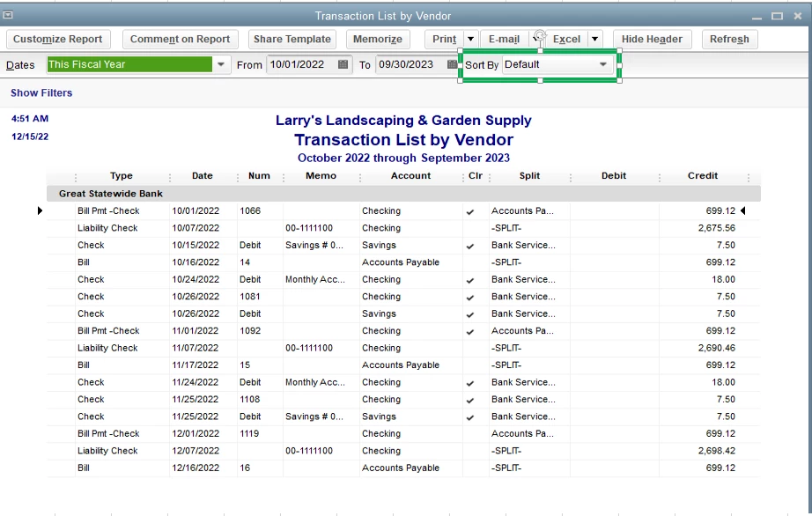Select the Date column header
Viewport: 812px width, 516px height.
pos(202,175)
